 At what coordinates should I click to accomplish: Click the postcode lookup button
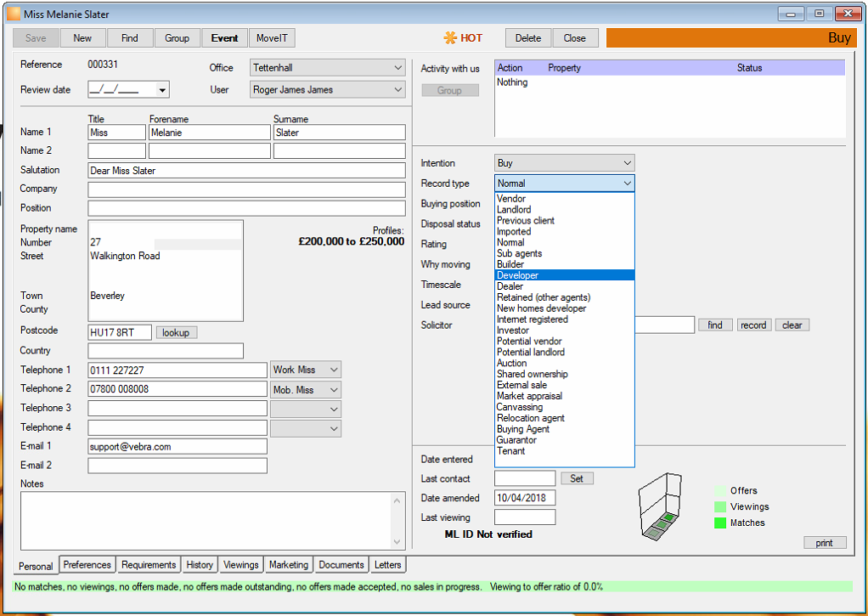[176, 332]
